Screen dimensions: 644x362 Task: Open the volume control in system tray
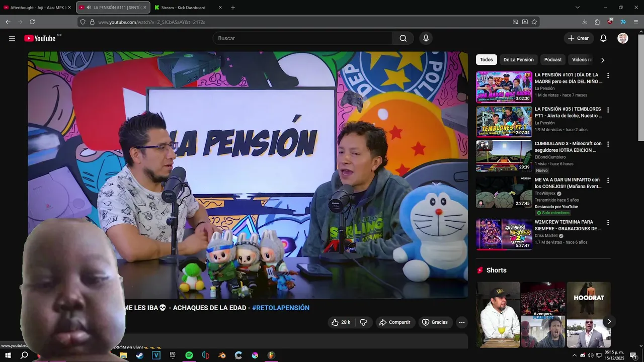click(591, 355)
